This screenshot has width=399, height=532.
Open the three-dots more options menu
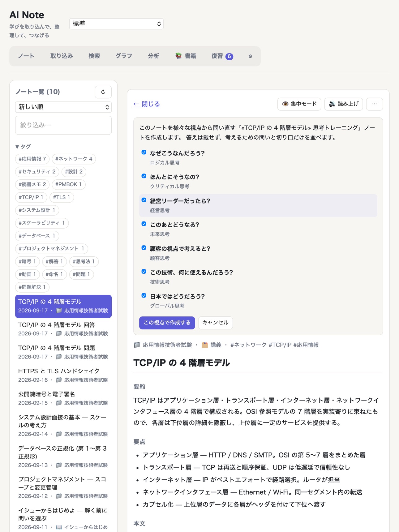[x=374, y=104]
